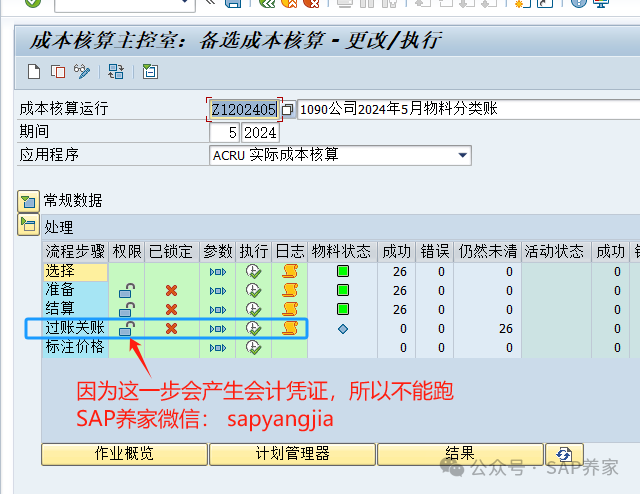Click the 仍然未清 column header
The width and height of the screenshot is (640, 494).
click(487, 251)
